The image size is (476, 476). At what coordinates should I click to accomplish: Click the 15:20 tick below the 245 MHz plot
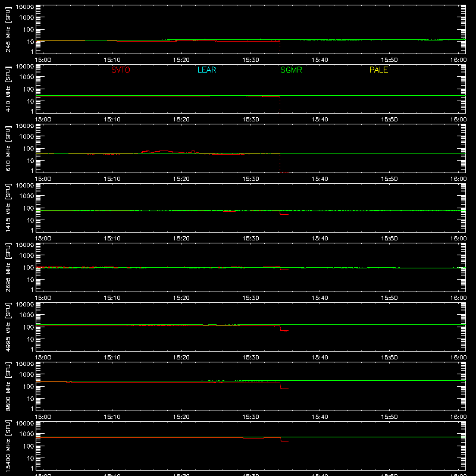pos(181,60)
